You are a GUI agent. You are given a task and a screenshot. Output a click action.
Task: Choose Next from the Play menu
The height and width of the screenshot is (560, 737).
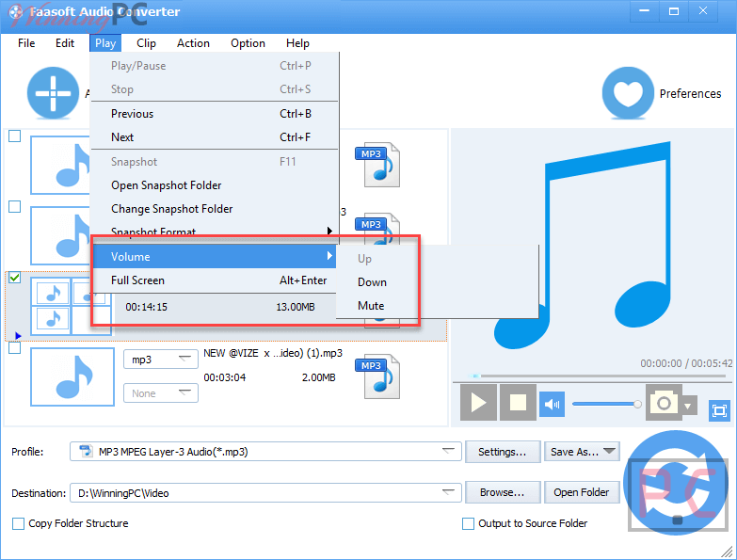(x=215, y=137)
